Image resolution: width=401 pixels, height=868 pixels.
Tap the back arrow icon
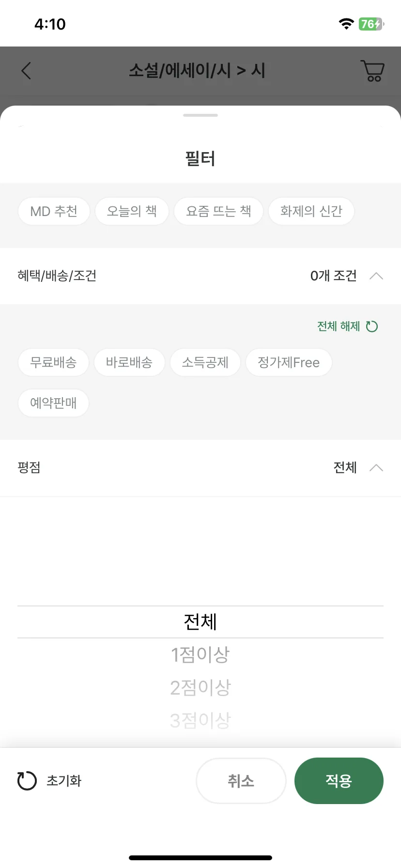26,71
